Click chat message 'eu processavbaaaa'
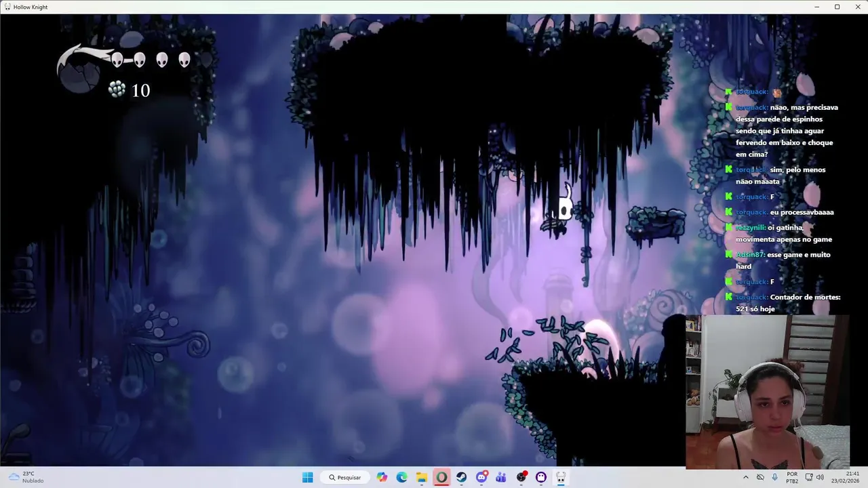The width and height of the screenshot is (868, 488). click(802, 212)
